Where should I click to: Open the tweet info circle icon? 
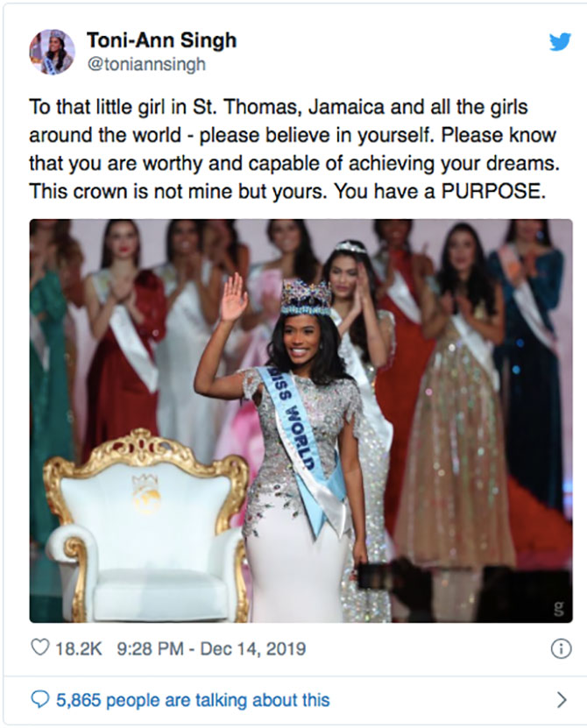[555, 649]
